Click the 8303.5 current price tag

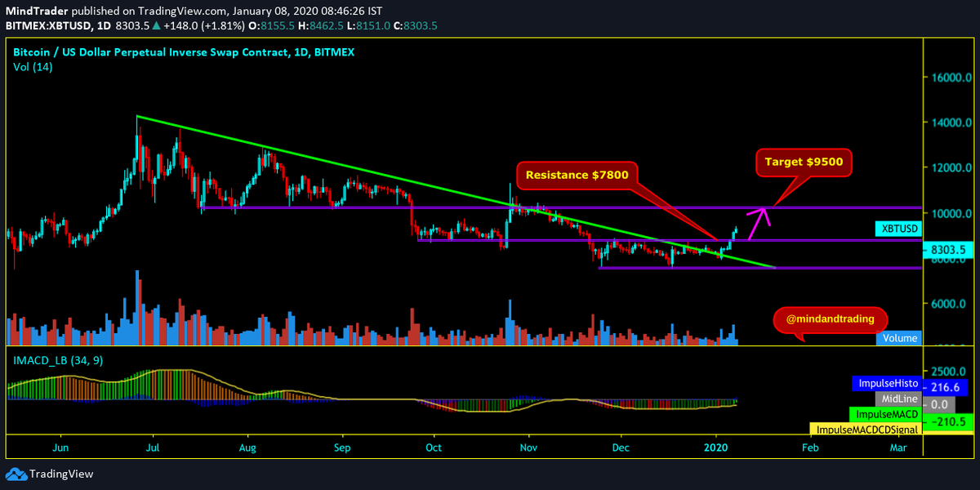pos(947,250)
